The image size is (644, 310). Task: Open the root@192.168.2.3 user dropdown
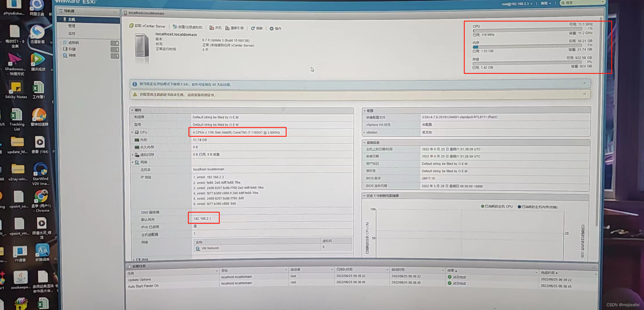coord(517,4)
